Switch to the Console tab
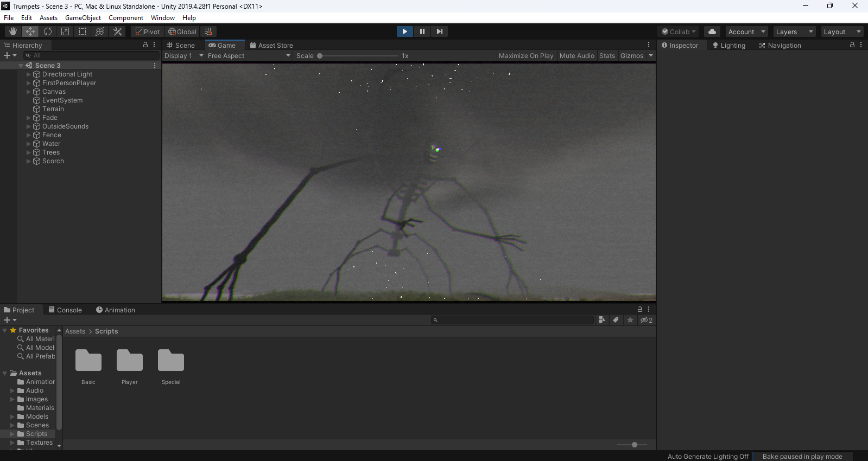Screen dimensions: 868x461 coord(65,310)
